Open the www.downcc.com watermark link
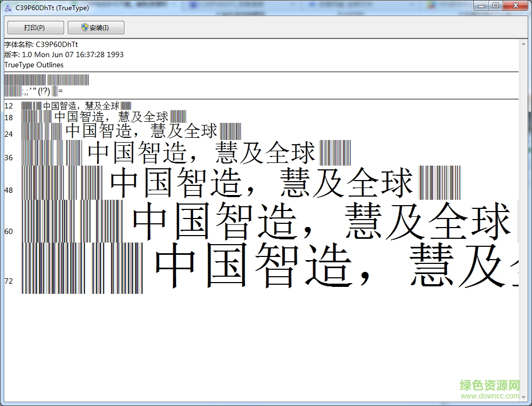Screen dimensions: 532x406 pos(489,395)
